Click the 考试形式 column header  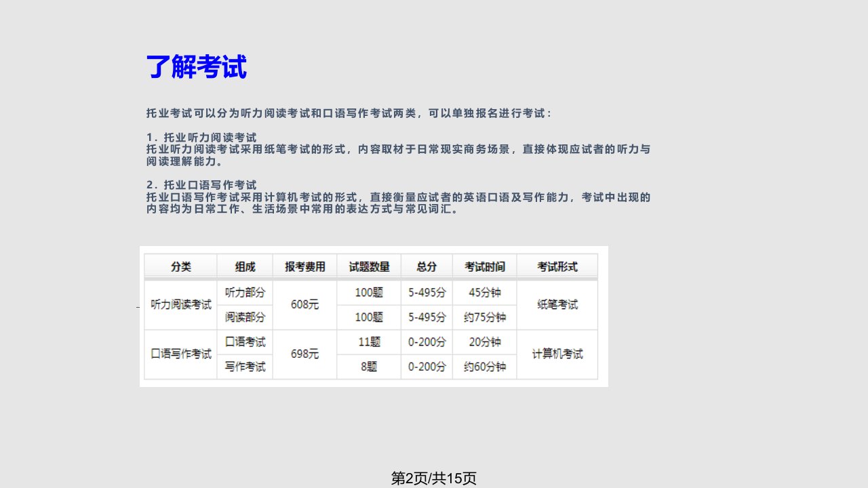coord(557,266)
